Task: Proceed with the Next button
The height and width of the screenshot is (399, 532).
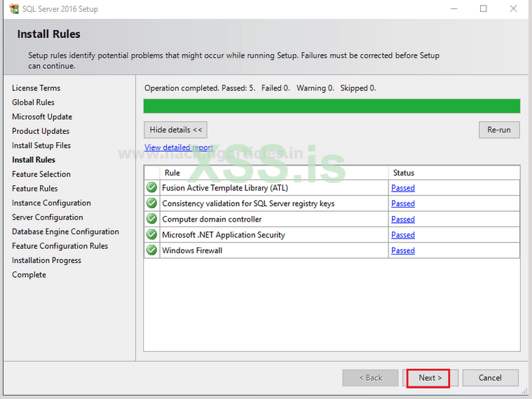Action: pyautogui.click(x=430, y=378)
